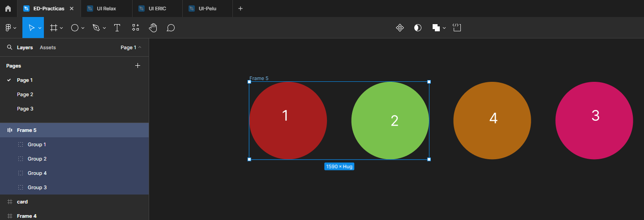Select the Group 4 layer
The image size is (644, 220).
click(74, 173)
